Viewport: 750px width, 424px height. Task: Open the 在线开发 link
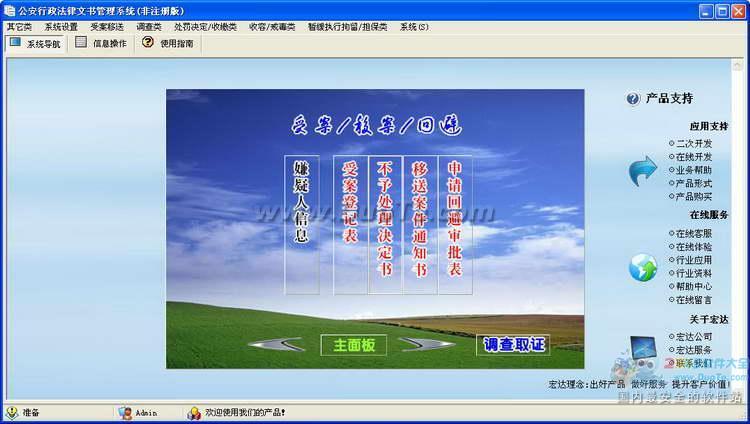click(694, 156)
